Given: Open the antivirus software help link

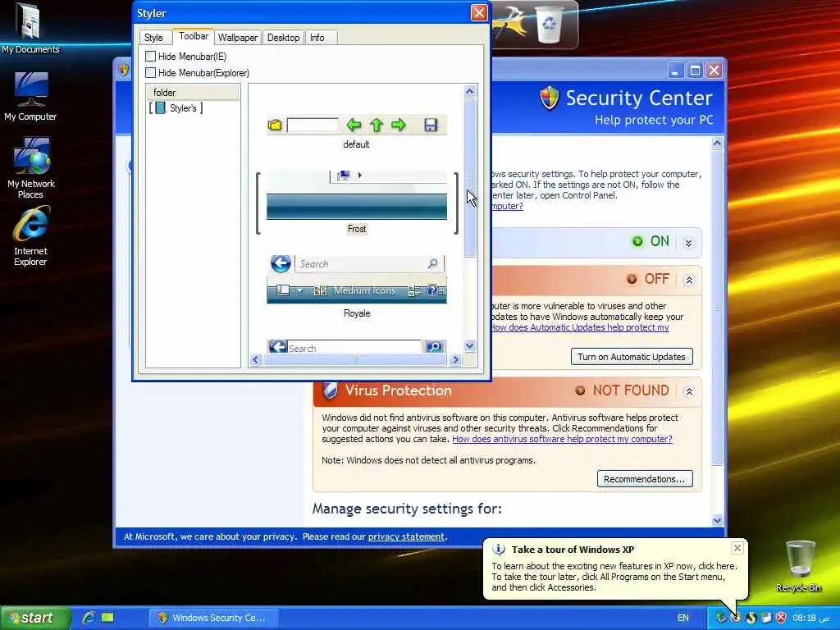Looking at the screenshot, I should (x=562, y=439).
